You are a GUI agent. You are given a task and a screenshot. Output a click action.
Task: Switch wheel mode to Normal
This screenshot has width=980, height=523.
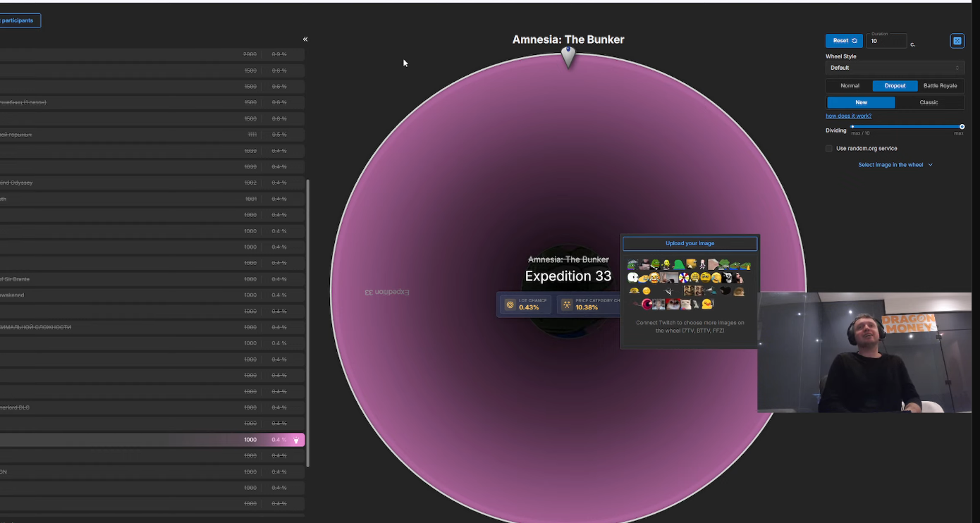click(x=850, y=85)
